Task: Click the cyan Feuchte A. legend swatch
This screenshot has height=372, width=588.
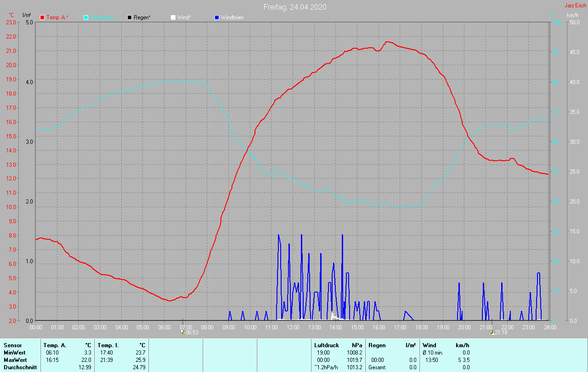Action: tap(86, 17)
